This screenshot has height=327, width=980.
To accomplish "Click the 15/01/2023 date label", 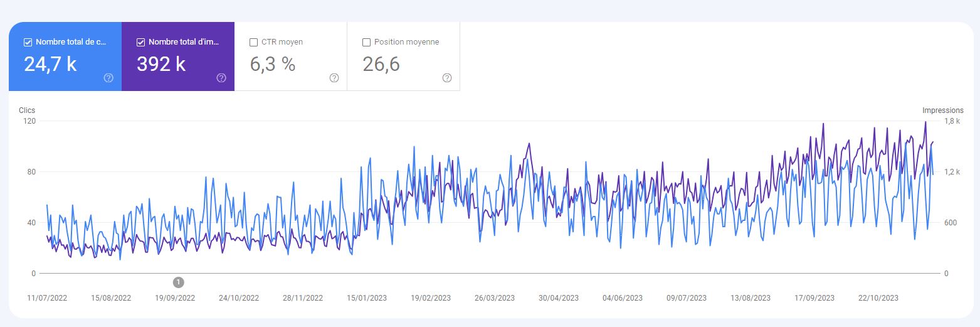I will tap(367, 298).
